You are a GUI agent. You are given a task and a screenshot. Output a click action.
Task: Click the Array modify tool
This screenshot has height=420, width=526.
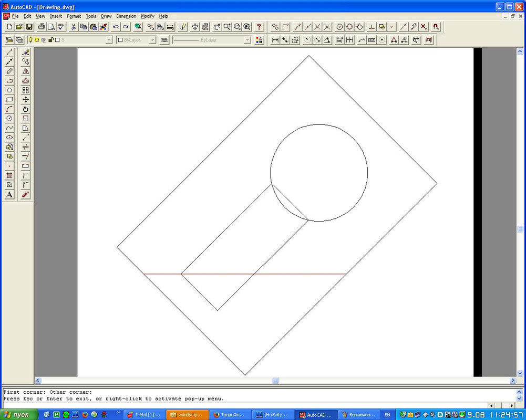point(26,90)
